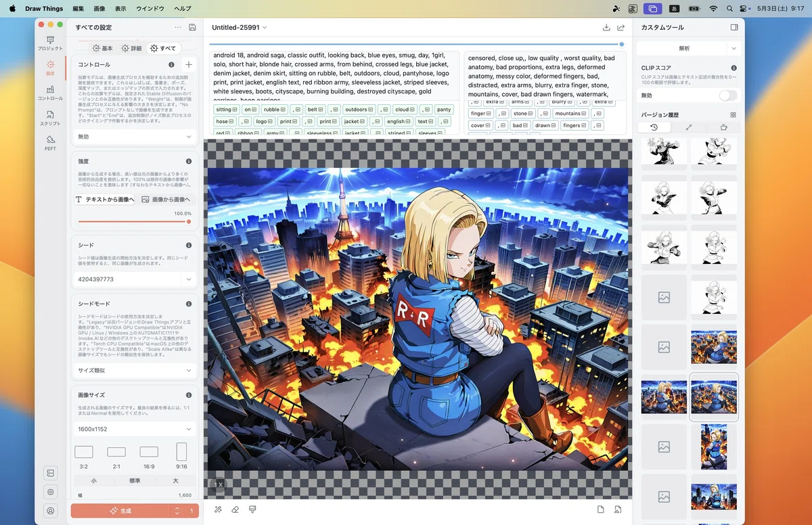
Task: Open the プロジェクト sidebar panel
Action: click(x=50, y=44)
